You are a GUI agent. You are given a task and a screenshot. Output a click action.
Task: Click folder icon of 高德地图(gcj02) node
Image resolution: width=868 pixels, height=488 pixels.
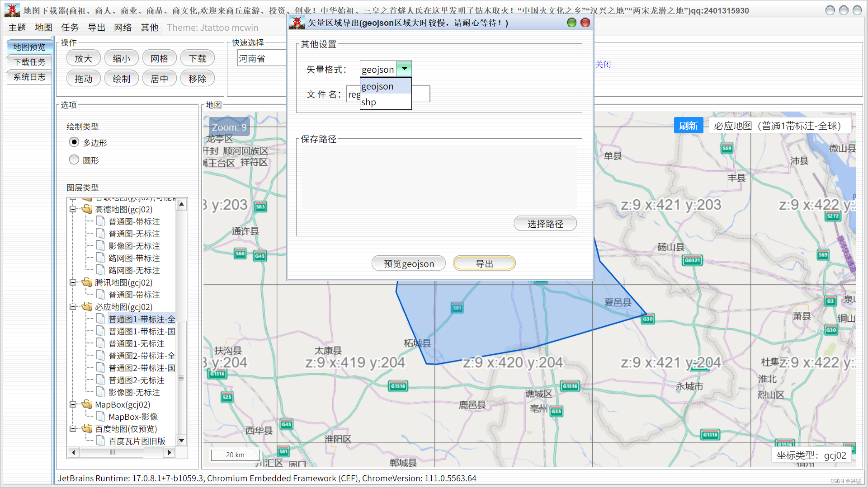point(87,209)
